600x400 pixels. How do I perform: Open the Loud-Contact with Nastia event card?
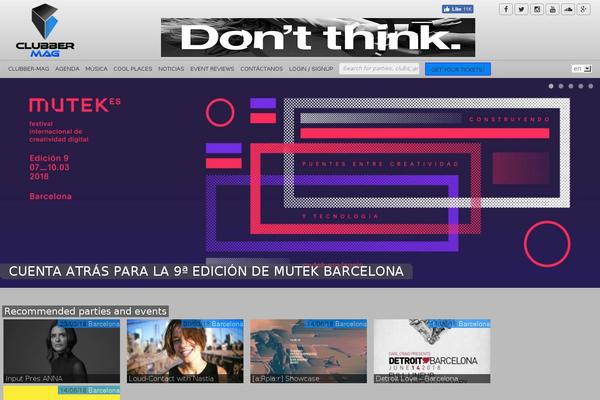pos(185,351)
